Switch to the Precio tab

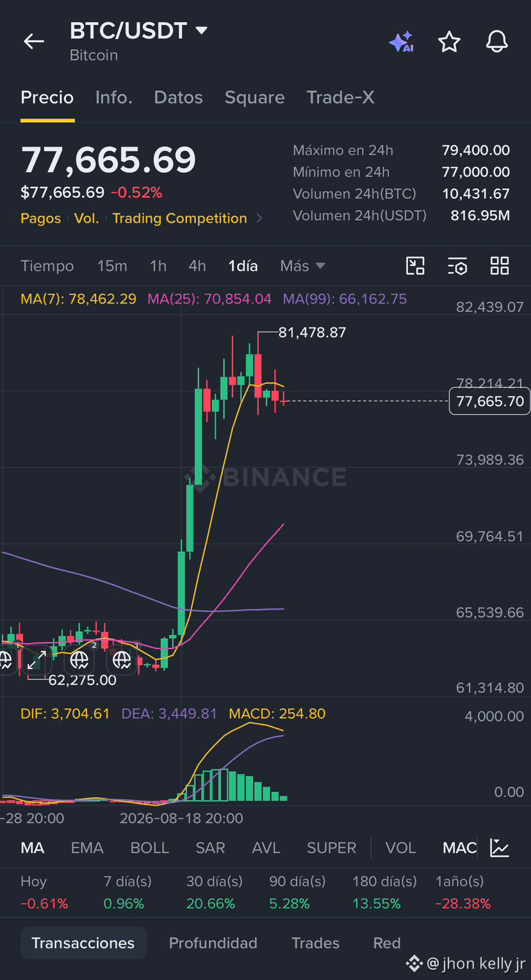(47, 97)
